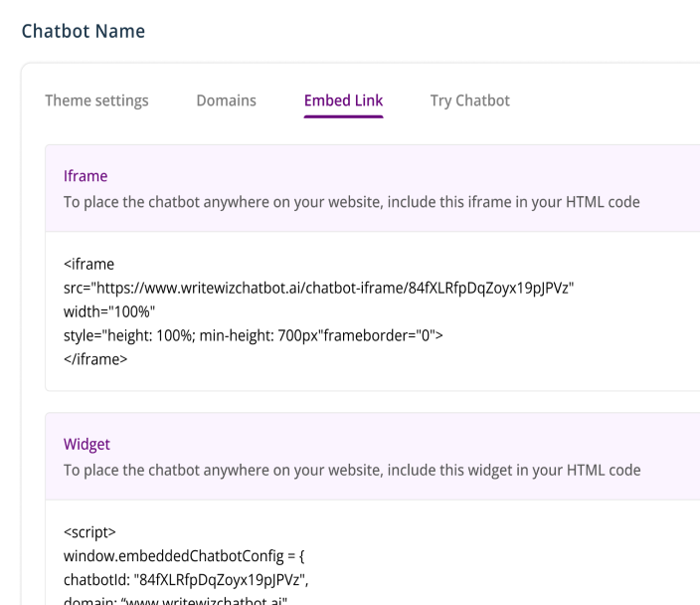
Task: Click the iframe src URL line
Action: coord(318,289)
